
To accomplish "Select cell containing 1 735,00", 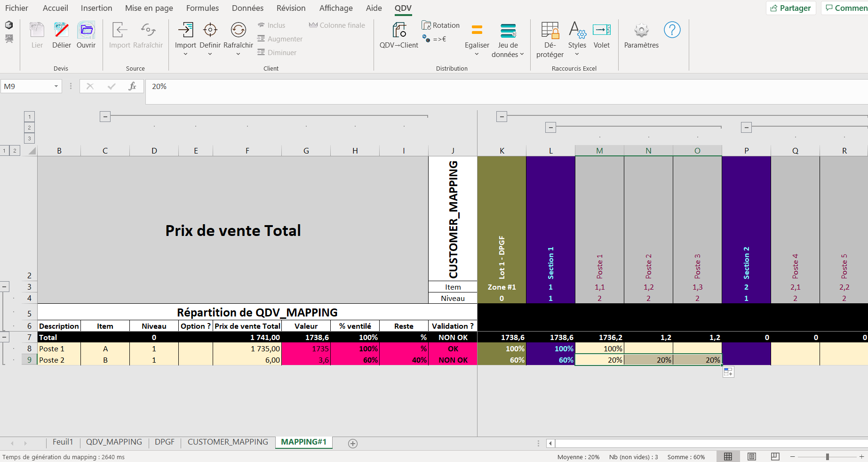I will pyautogui.click(x=247, y=349).
